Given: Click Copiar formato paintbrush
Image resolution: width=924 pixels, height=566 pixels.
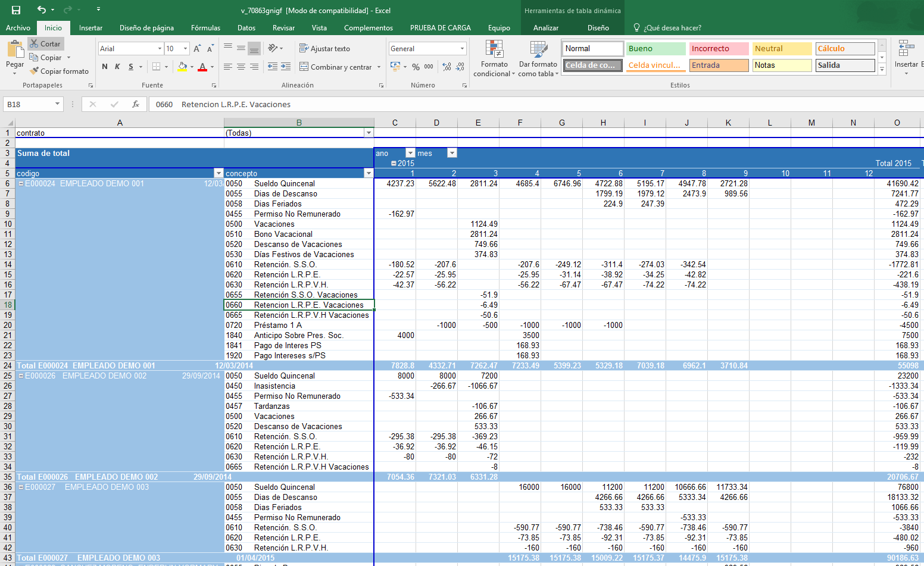Looking at the screenshot, I should point(59,71).
